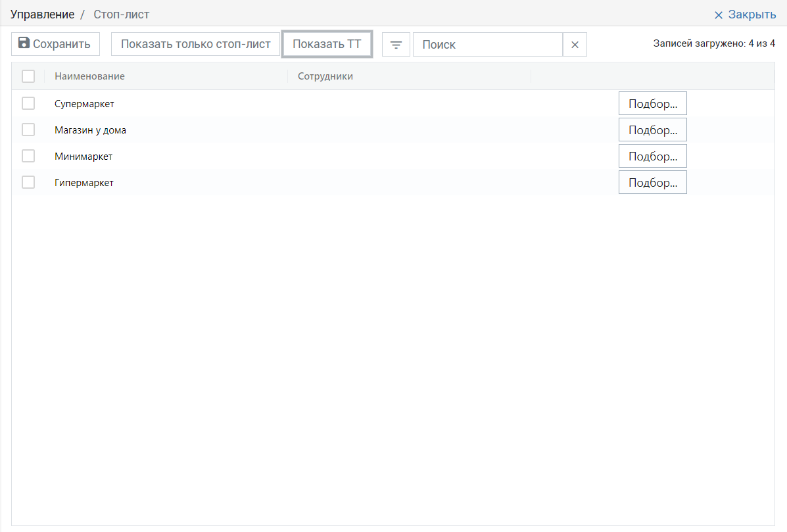Viewport: 787px width, 532px height.
Task: Select the Гипермаркет row name
Action: click(x=84, y=183)
